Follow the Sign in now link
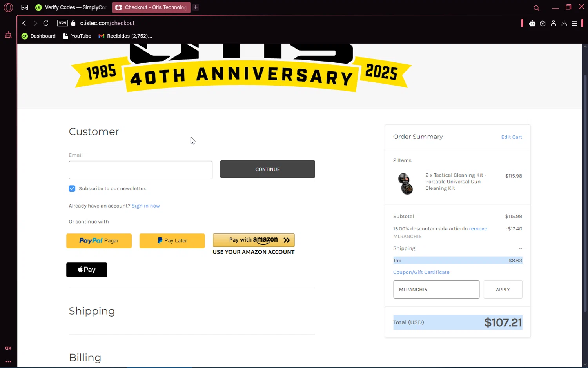This screenshot has height=368, width=588. click(146, 206)
